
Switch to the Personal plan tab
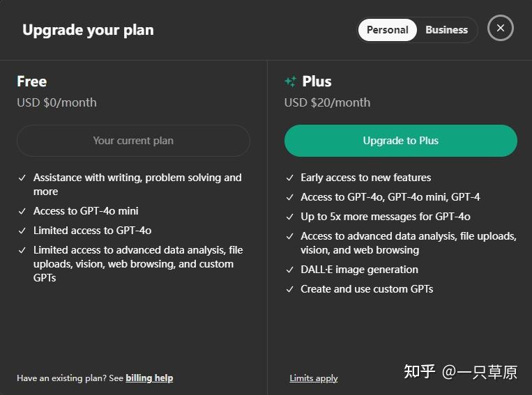click(x=387, y=30)
